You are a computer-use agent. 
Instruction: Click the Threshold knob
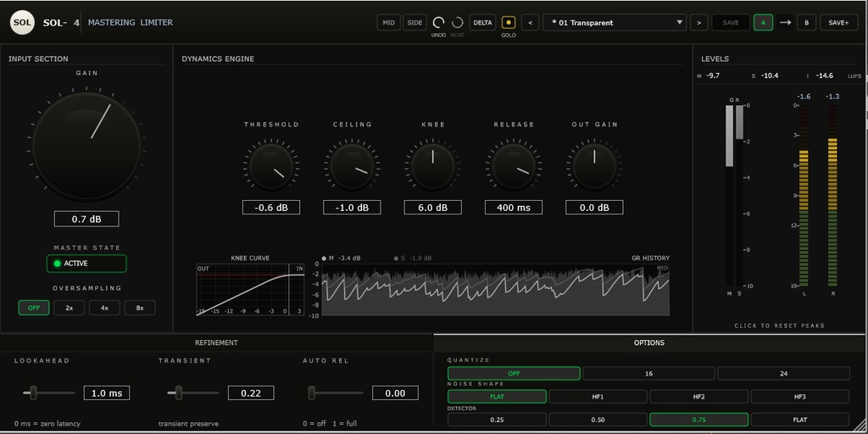pyautogui.click(x=270, y=165)
